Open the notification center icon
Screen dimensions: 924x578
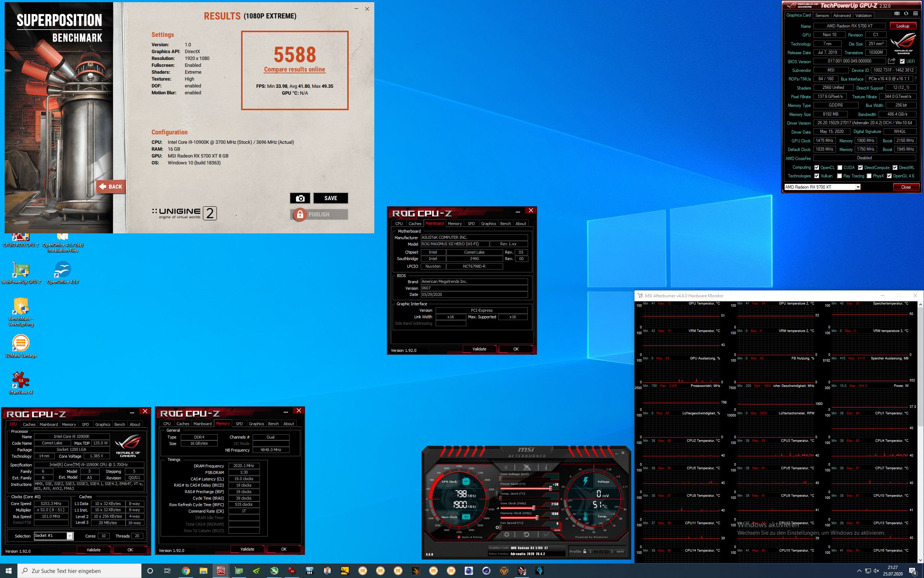click(x=913, y=571)
